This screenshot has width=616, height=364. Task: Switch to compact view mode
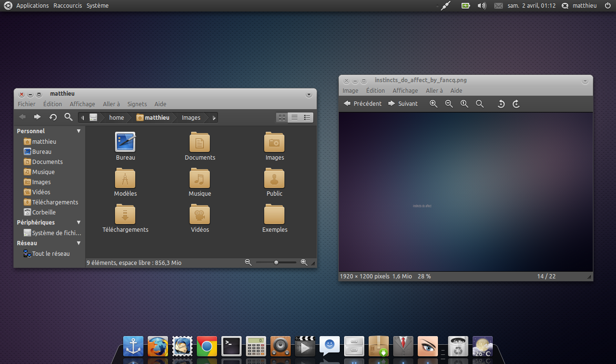point(307,117)
